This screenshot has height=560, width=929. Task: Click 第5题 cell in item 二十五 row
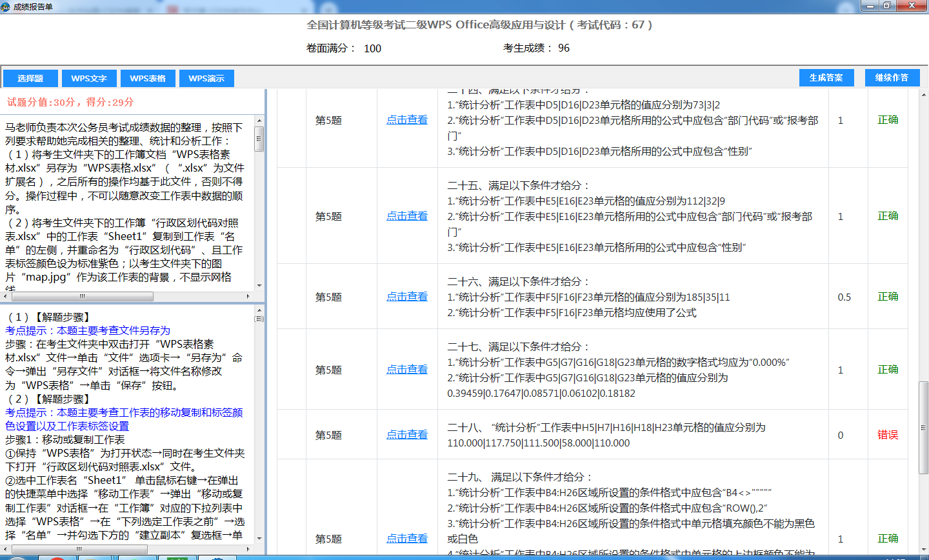pyautogui.click(x=328, y=216)
